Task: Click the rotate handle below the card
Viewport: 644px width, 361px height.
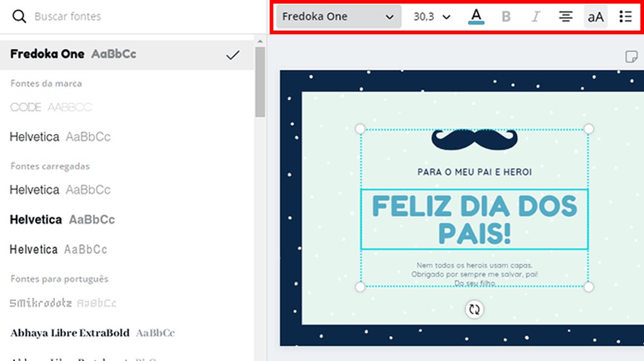Action: click(474, 309)
